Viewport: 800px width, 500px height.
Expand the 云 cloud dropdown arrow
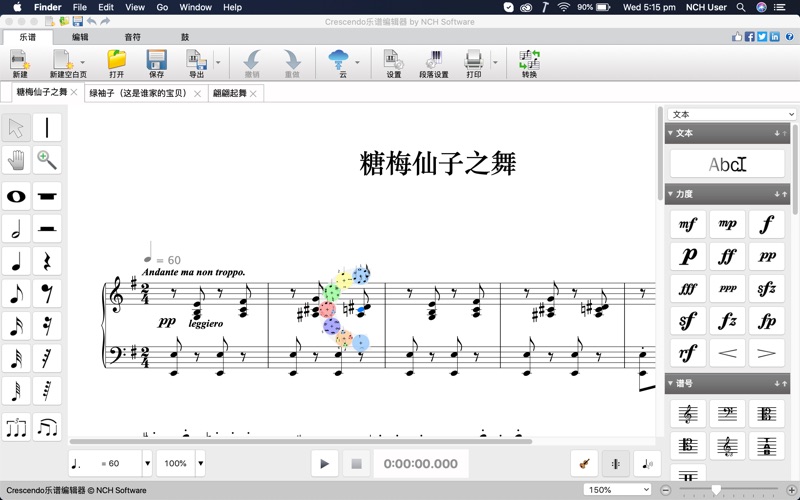point(358,63)
